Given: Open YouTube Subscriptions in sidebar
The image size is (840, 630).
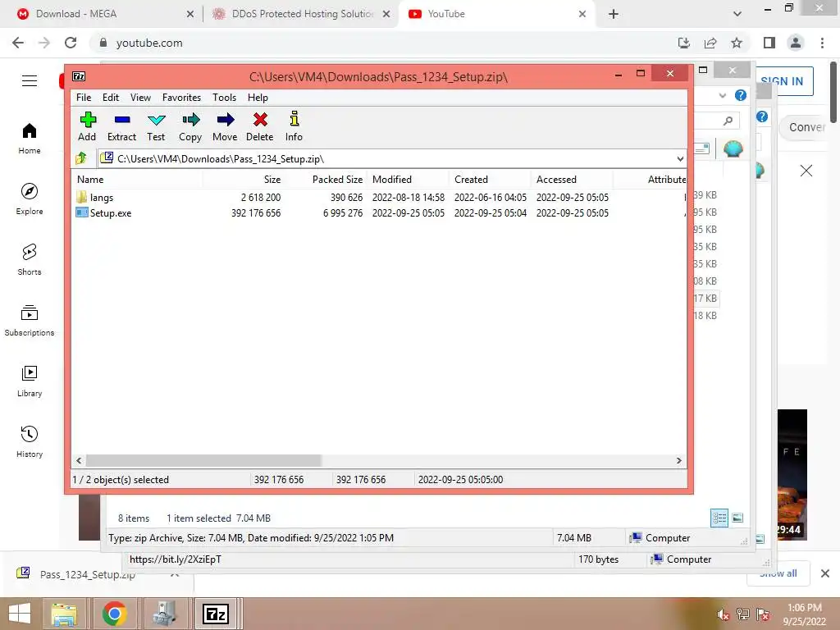Looking at the screenshot, I should coord(30,321).
